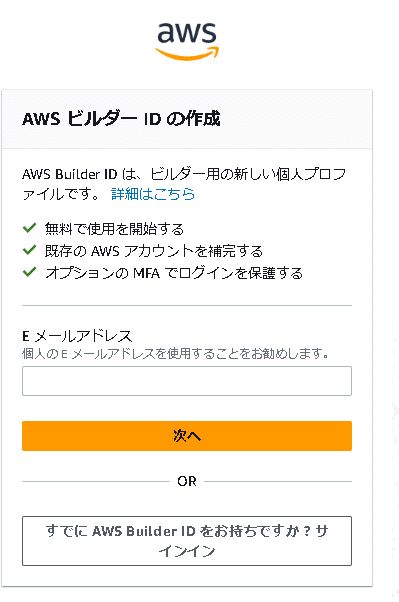The width and height of the screenshot is (399, 602).
Task: Click the orange smile arrow under aws
Action: pos(187,54)
